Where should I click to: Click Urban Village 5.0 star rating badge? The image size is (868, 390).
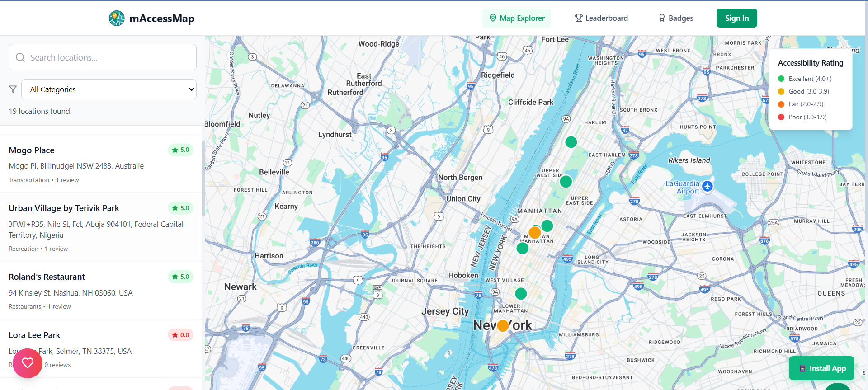click(180, 208)
